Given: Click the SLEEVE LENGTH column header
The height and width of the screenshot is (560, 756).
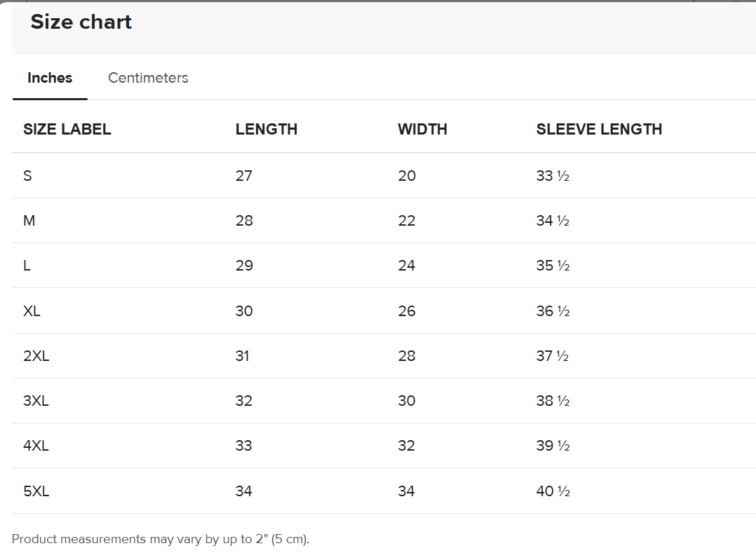Looking at the screenshot, I should [x=599, y=129].
